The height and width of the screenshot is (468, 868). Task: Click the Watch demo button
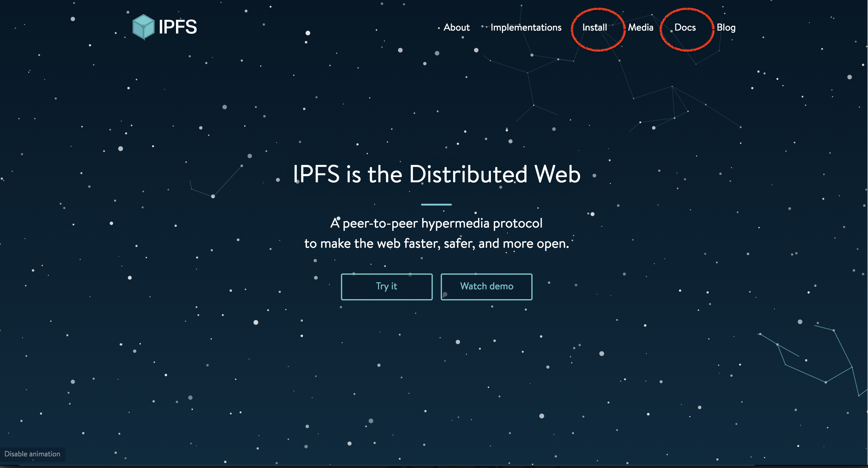[x=486, y=287]
